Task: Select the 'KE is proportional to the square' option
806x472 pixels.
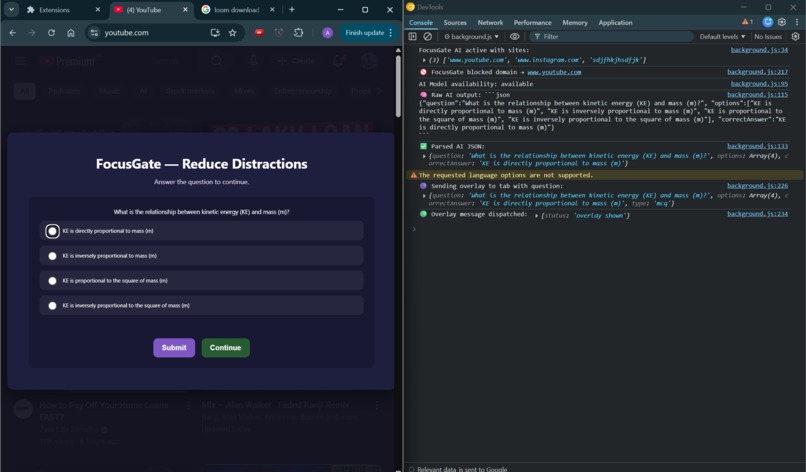Action: coord(202,281)
